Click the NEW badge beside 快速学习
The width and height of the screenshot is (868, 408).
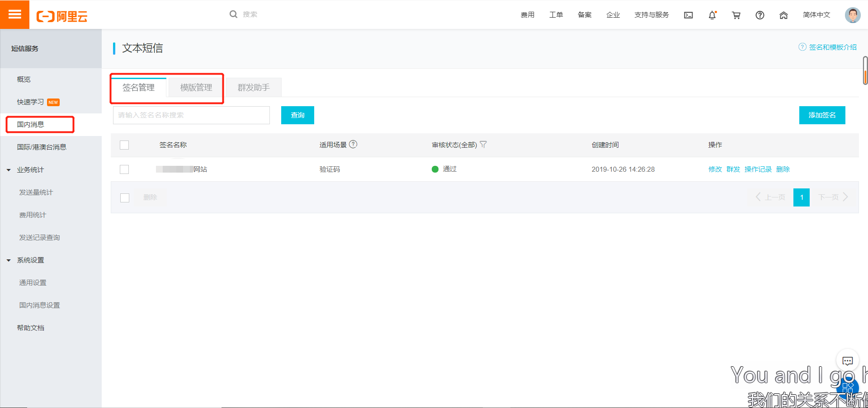(53, 102)
